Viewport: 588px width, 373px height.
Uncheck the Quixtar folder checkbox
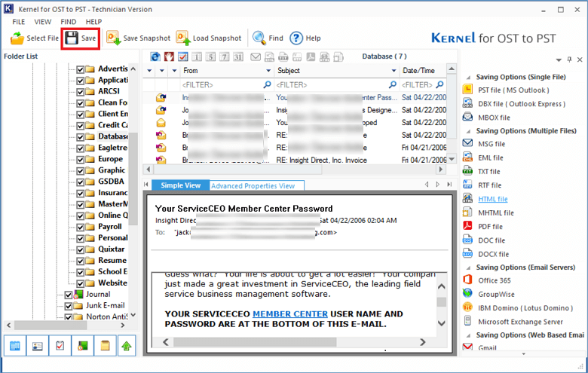click(80, 249)
